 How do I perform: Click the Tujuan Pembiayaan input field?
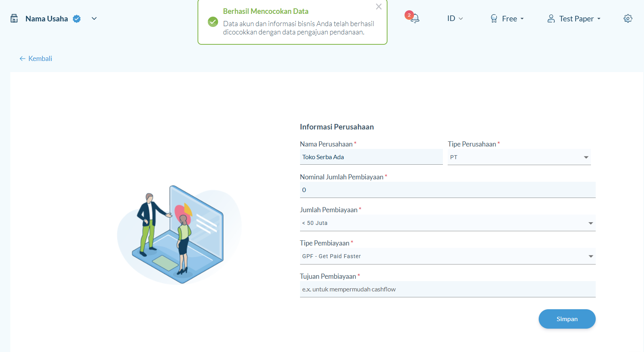[448, 289]
